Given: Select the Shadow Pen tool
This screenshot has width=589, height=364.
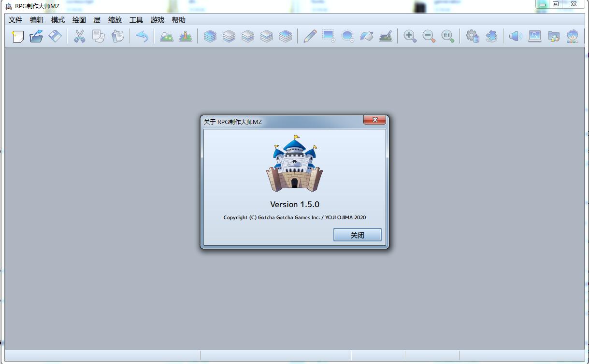Looking at the screenshot, I should (386, 36).
